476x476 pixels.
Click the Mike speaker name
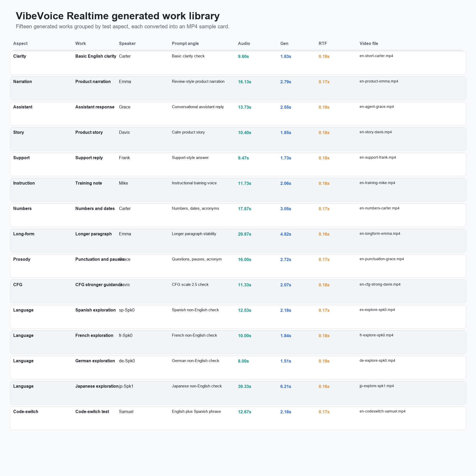click(x=123, y=183)
